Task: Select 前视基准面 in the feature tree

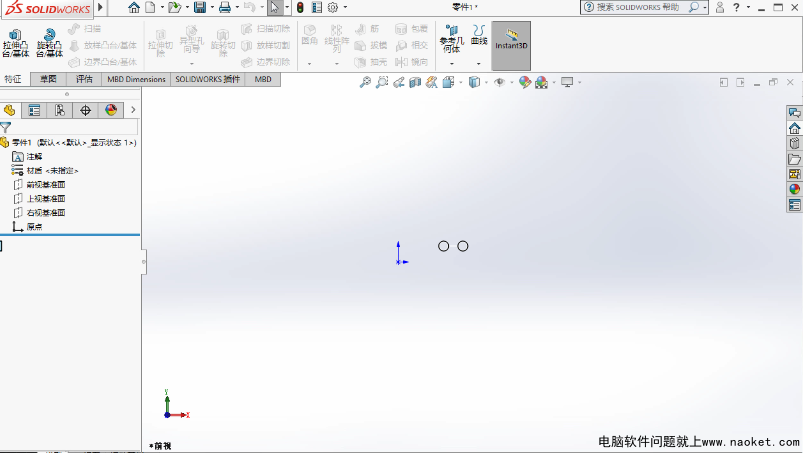Action: 45,185
